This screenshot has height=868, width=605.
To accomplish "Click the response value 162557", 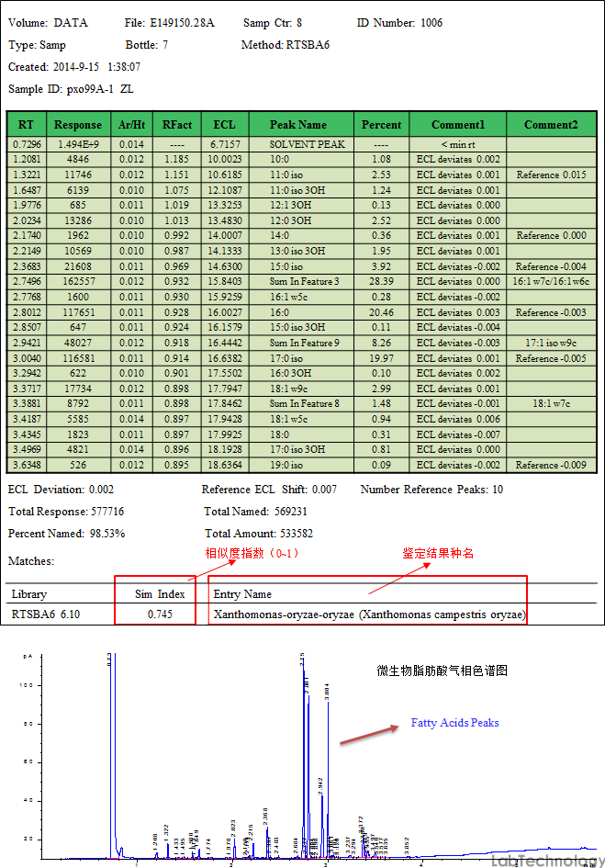I will (x=79, y=282).
